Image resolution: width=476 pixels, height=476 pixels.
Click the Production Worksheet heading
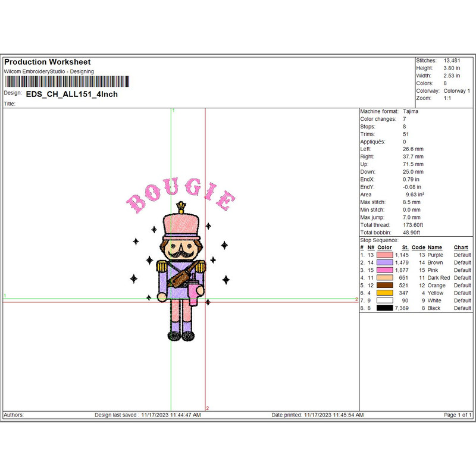tap(48, 62)
